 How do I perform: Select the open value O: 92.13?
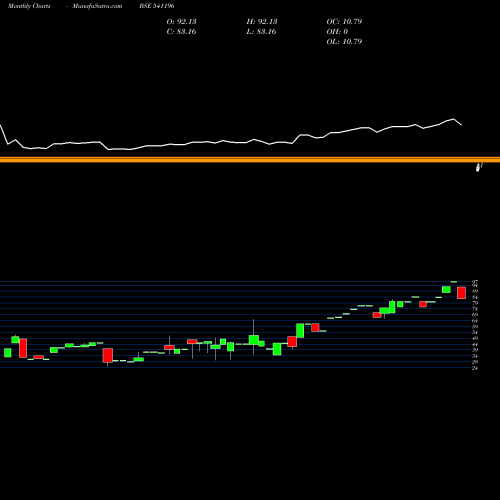181,22
